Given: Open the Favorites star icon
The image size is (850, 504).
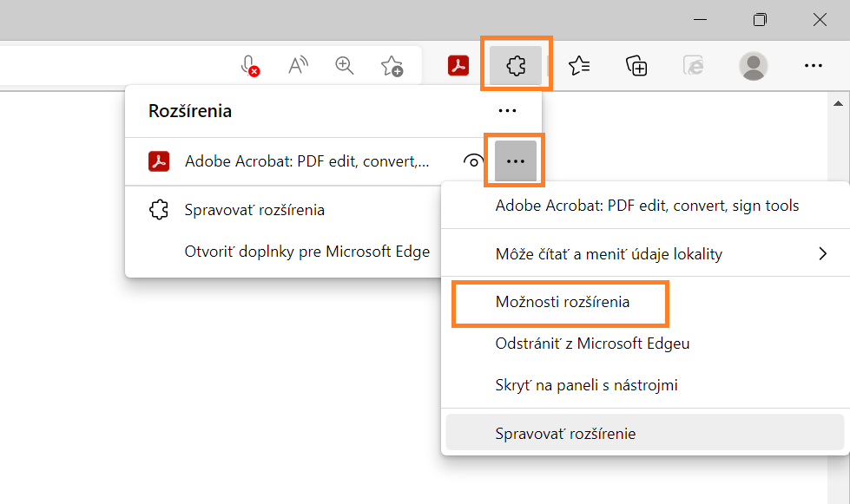Looking at the screenshot, I should (x=578, y=65).
